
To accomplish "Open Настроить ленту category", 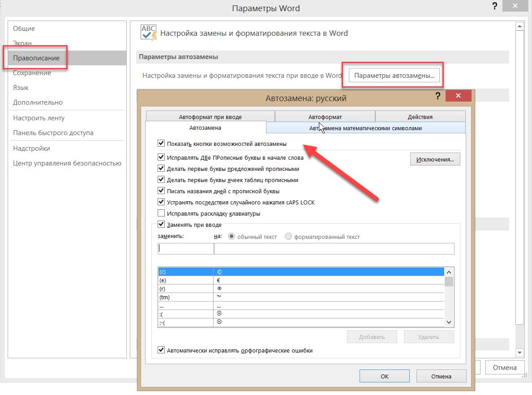I will pos(67,118).
